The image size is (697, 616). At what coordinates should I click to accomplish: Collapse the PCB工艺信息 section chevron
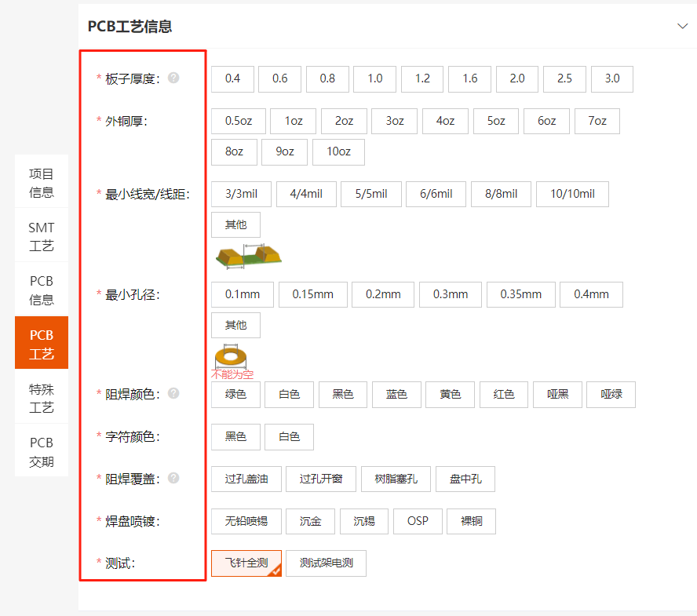682,26
